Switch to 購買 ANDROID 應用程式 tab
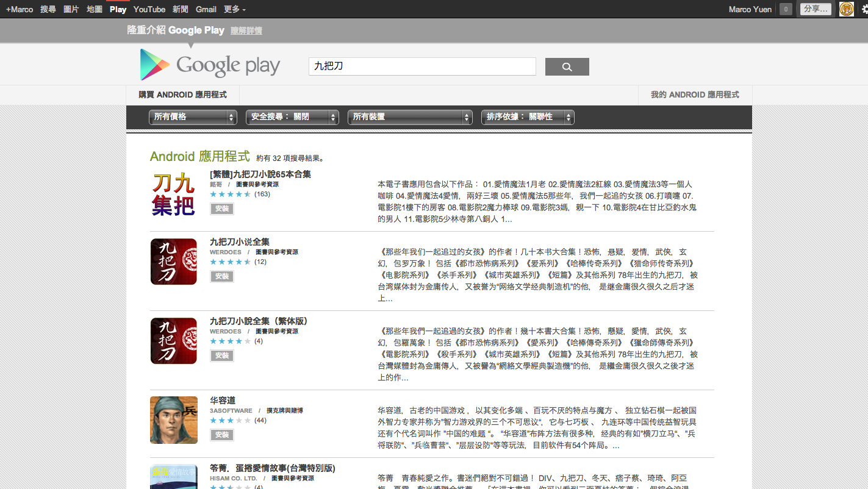The width and height of the screenshot is (868, 489). (183, 95)
